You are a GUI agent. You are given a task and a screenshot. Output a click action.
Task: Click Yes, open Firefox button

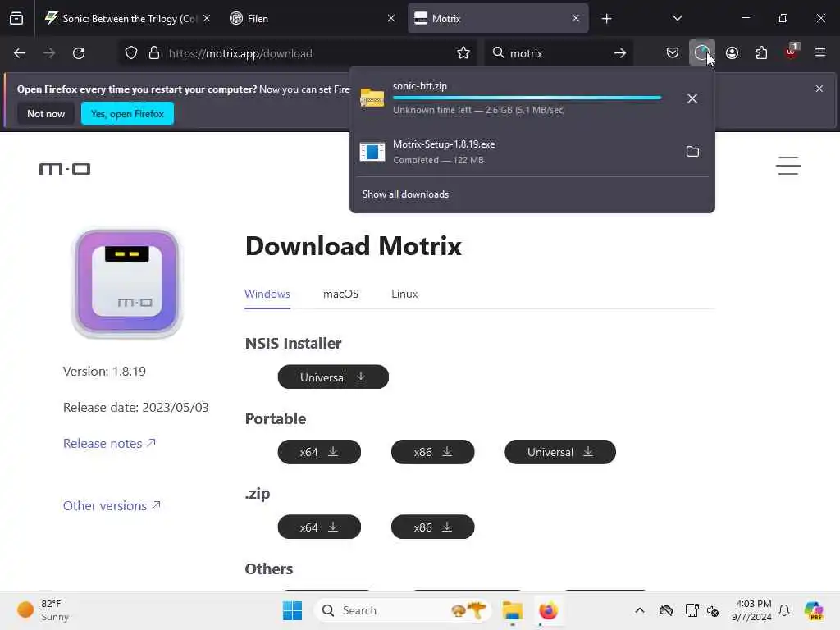(127, 113)
